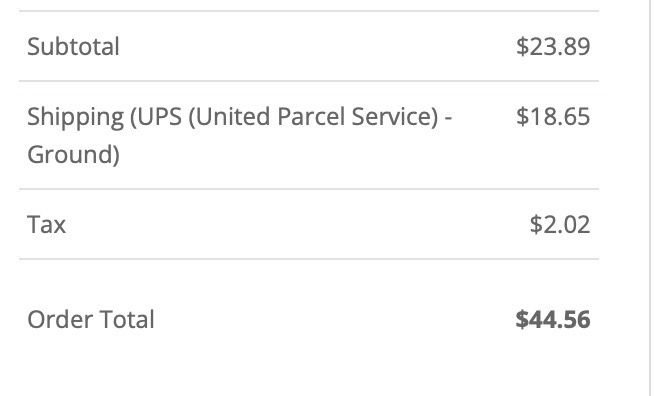Click the divider between Subtotal and Shipping
The image size is (654, 396).
pyautogui.click(x=309, y=81)
